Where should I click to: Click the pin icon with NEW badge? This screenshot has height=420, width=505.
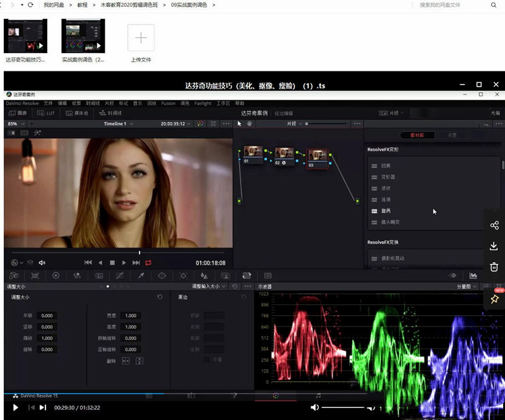point(495,299)
